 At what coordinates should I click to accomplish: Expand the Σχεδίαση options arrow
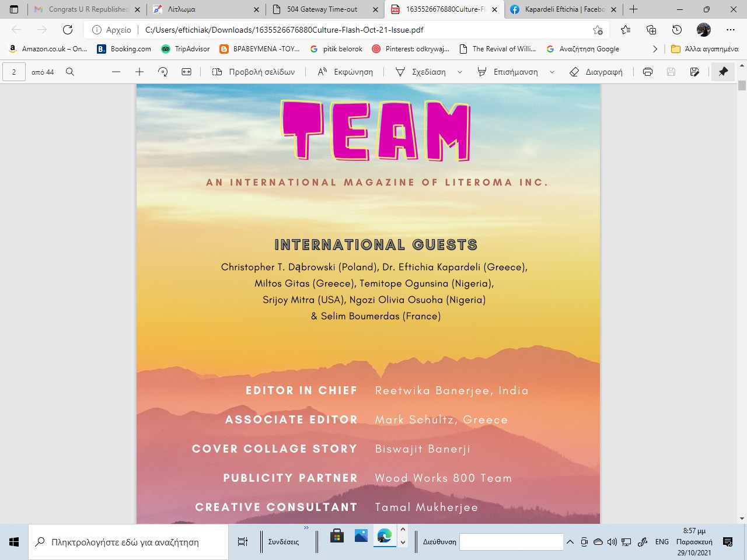click(460, 72)
